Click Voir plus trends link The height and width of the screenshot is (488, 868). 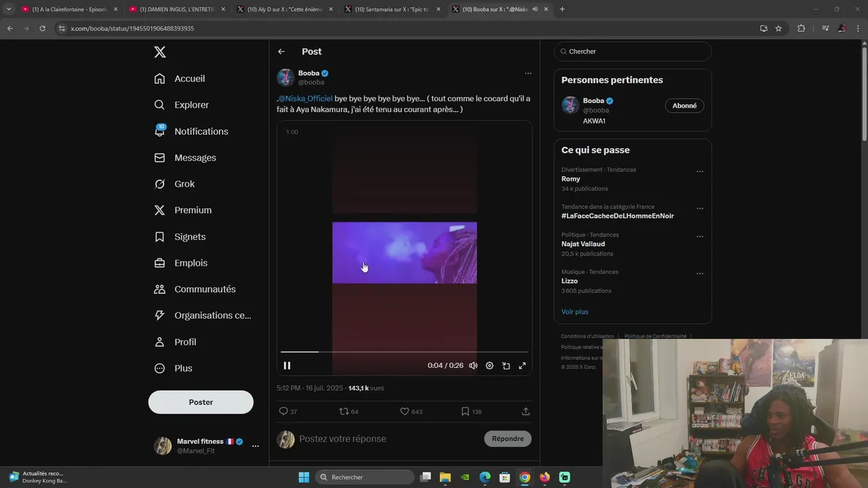click(574, 312)
